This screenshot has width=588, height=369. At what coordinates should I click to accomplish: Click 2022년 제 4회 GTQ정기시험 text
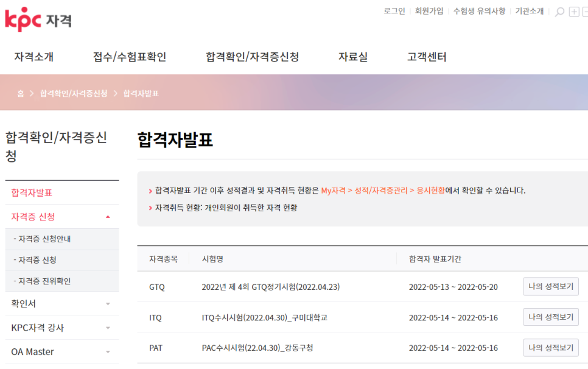pos(271,287)
